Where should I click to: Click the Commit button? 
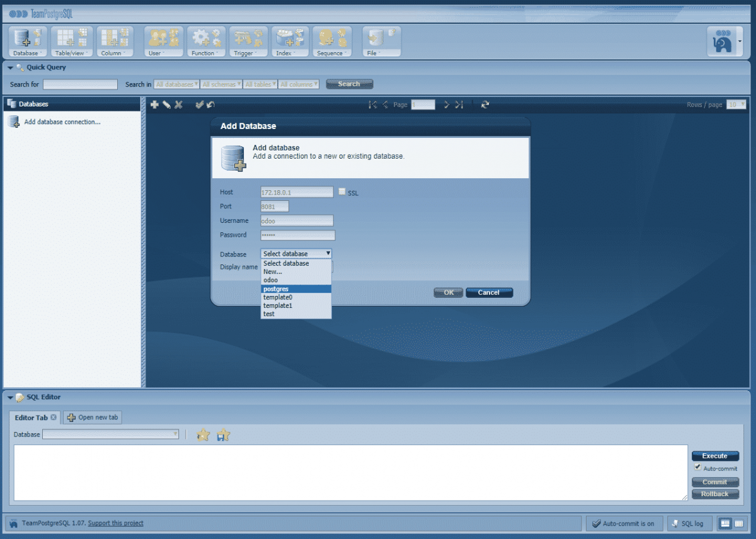[x=715, y=482]
